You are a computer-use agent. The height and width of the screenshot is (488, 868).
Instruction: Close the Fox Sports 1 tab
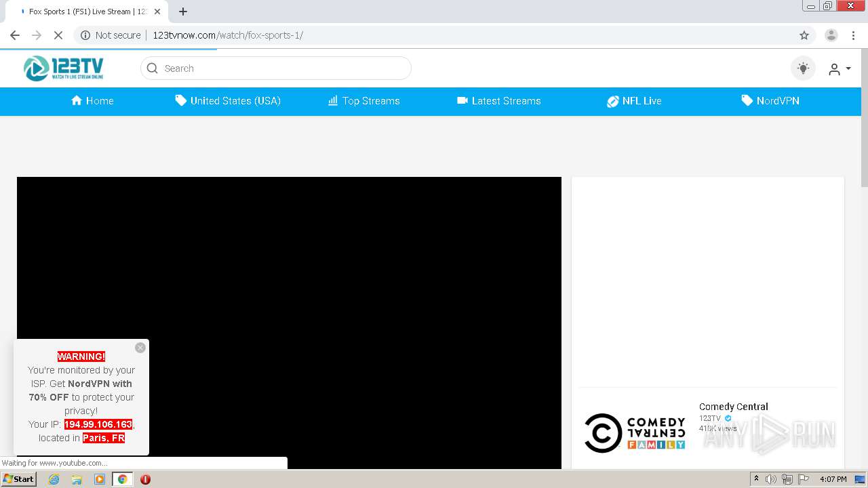click(157, 12)
